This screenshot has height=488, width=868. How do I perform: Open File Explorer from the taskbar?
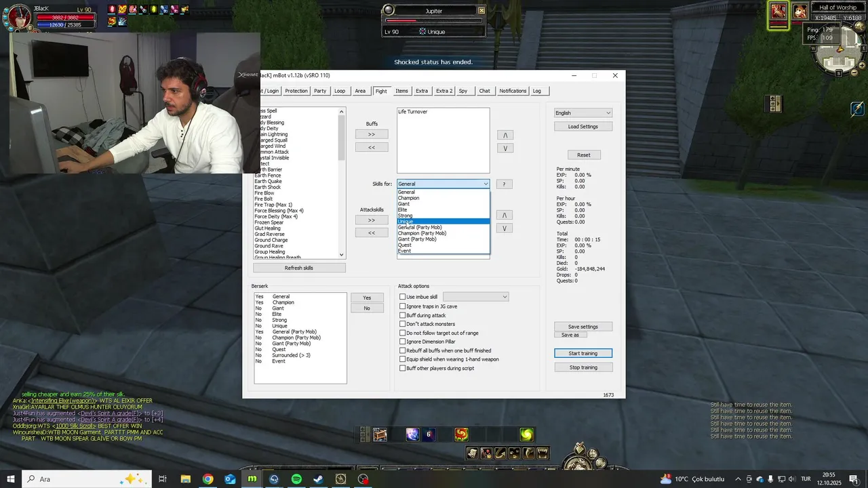pyautogui.click(x=185, y=479)
